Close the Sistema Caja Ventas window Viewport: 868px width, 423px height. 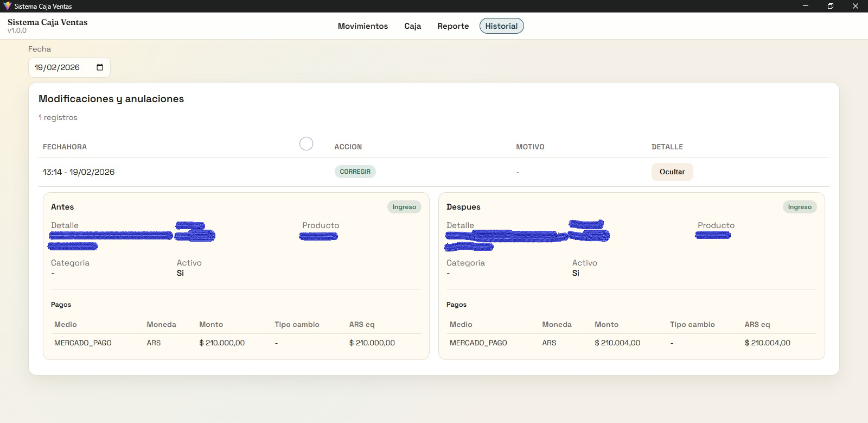855,6
